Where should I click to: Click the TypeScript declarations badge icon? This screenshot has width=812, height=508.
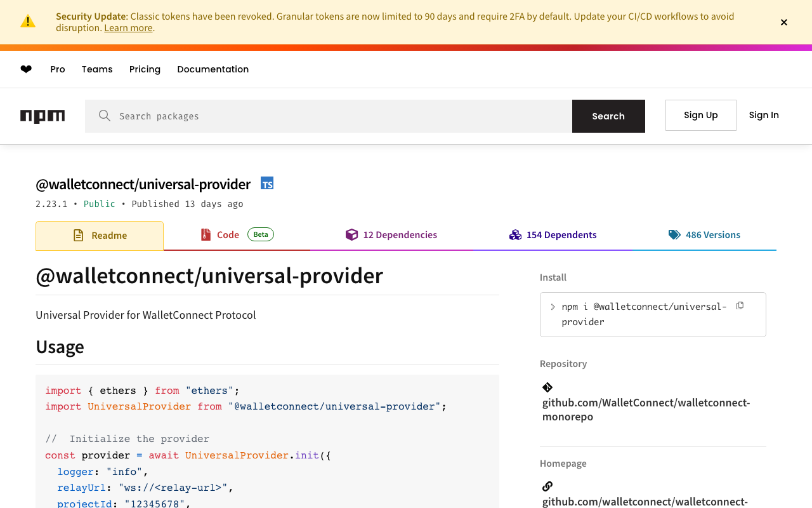click(267, 184)
